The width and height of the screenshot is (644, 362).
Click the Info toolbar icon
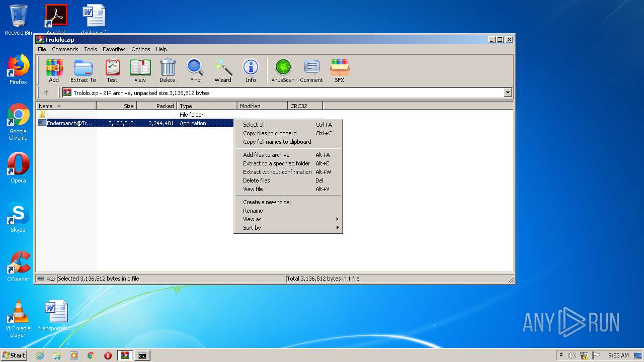click(251, 71)
